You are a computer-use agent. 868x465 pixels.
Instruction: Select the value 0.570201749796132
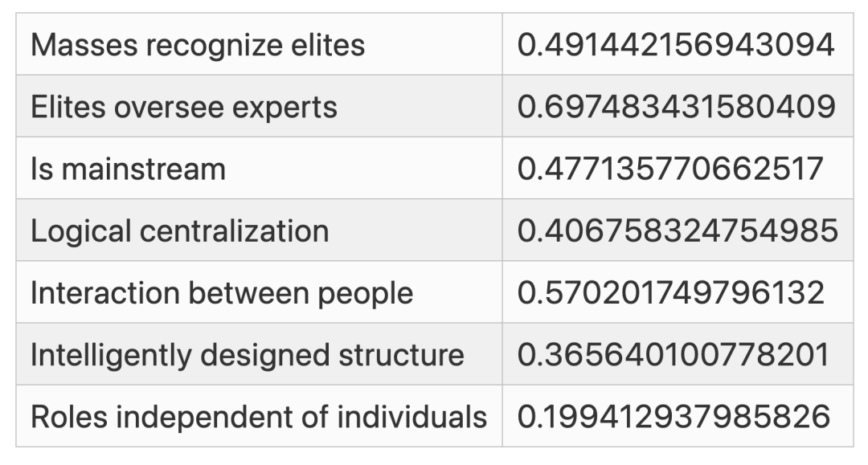pyautogui.click(x=670, y=293)
